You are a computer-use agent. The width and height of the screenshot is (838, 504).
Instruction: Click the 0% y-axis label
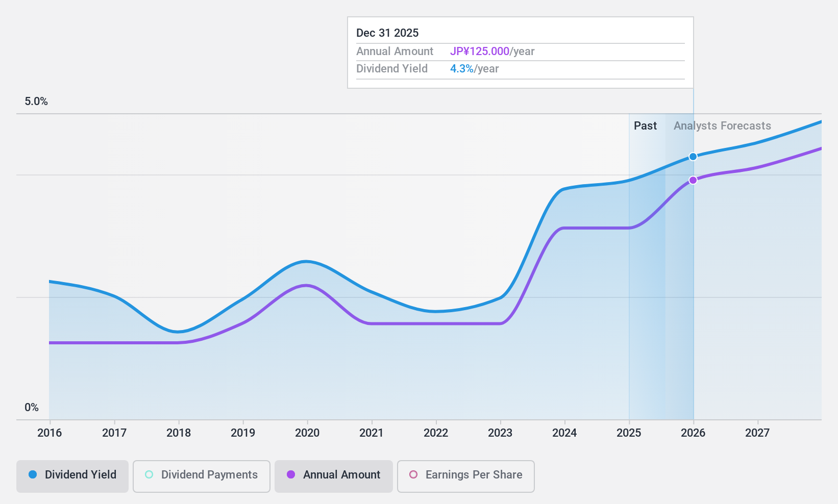[32, 408]
